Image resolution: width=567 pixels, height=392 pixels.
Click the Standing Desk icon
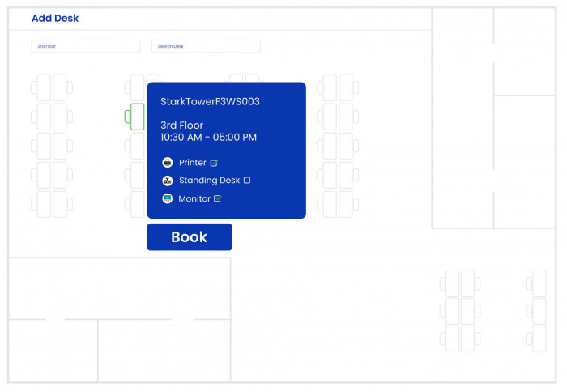coord(168,181)
